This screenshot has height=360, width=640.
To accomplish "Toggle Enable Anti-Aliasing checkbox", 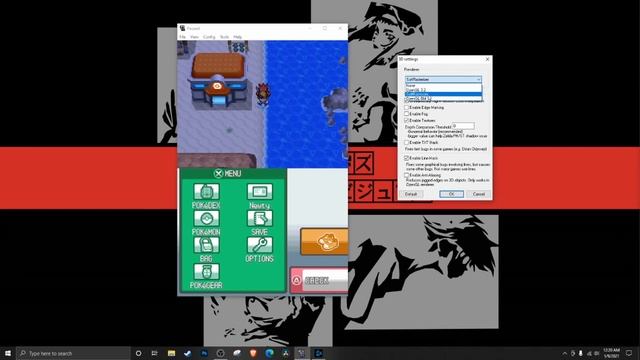I will pyautogui.click(x=407, y=175).
